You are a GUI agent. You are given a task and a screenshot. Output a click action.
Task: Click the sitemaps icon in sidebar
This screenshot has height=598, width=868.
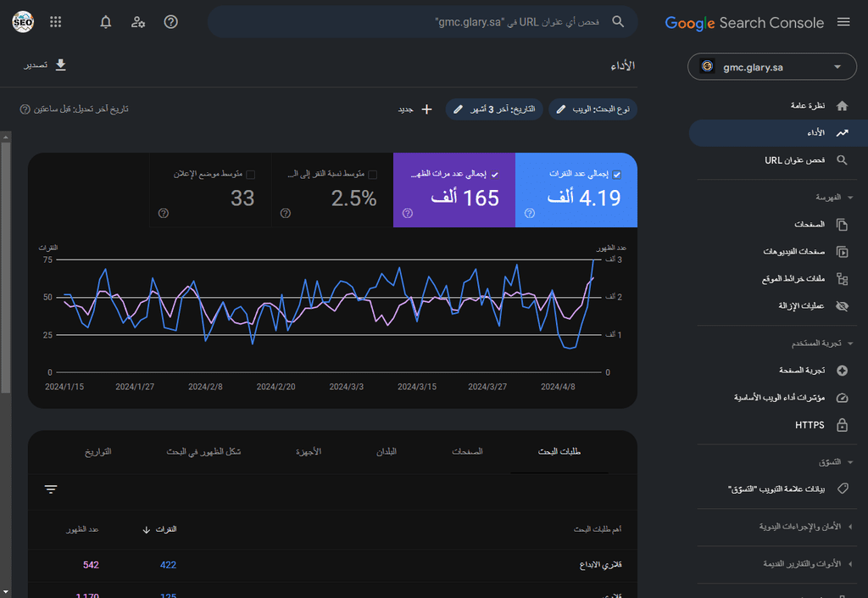842,279
